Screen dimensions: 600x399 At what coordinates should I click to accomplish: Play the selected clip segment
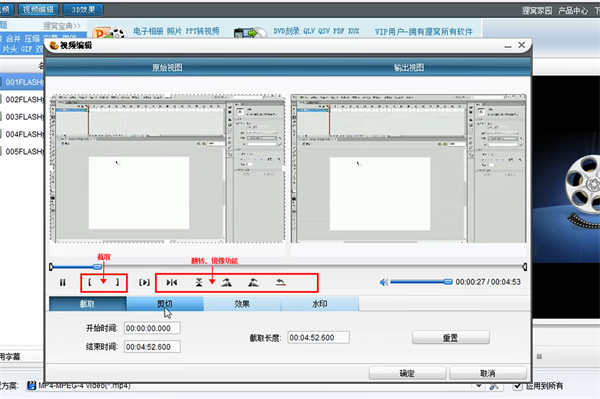144,283
